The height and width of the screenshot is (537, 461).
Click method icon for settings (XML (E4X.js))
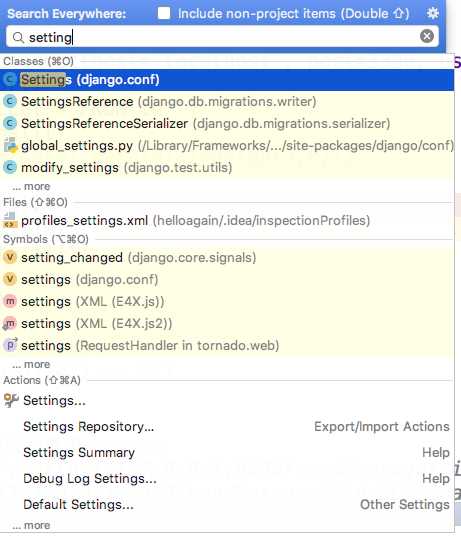coord(10,301)
